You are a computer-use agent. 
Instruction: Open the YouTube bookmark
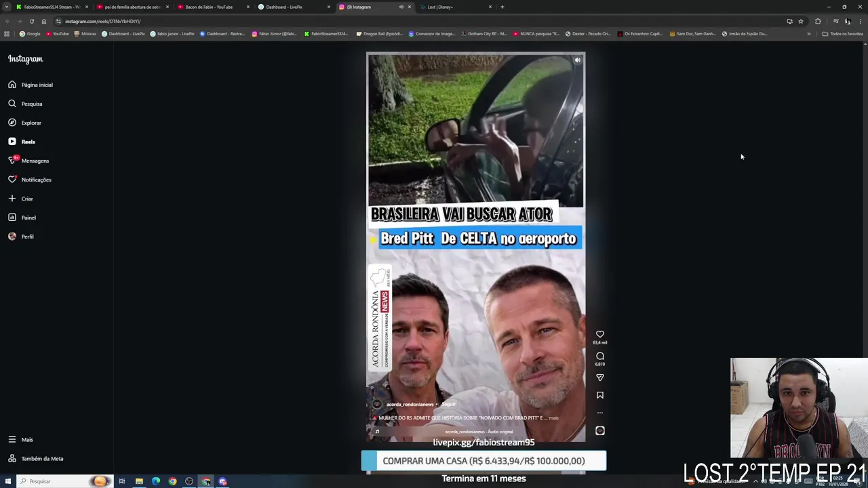click(x=58, y=34)
